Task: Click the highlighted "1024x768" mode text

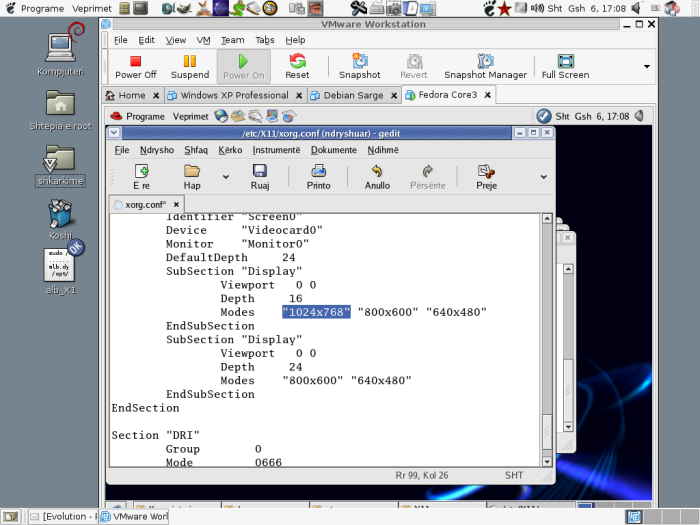Action: (316, 312)
